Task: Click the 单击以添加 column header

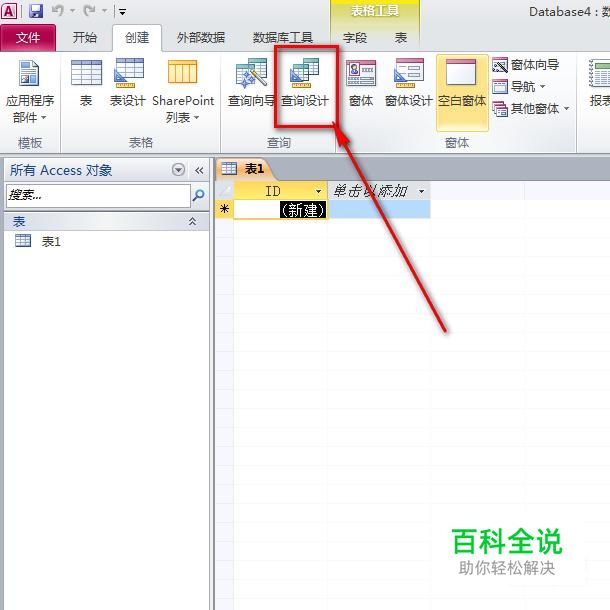Action: [379, 191]
